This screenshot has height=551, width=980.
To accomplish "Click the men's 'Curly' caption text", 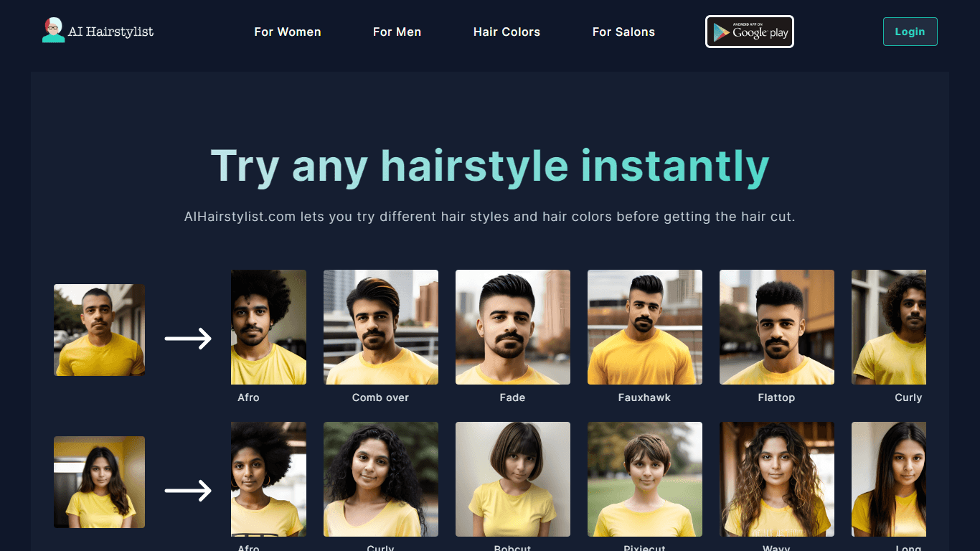I will click(x=908, y=397).
